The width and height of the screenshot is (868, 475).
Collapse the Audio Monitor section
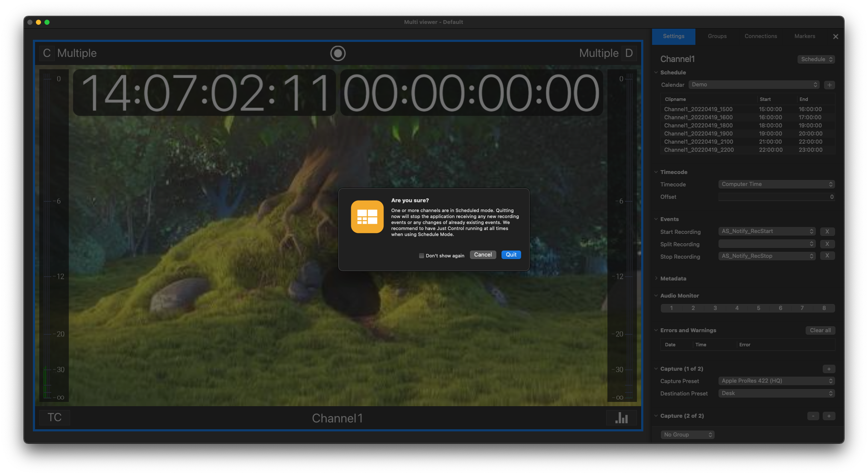(x=656, y=295)
